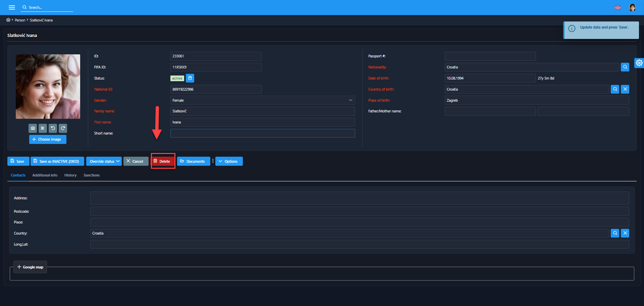Click the language flag icon

(x=618, y=7)
